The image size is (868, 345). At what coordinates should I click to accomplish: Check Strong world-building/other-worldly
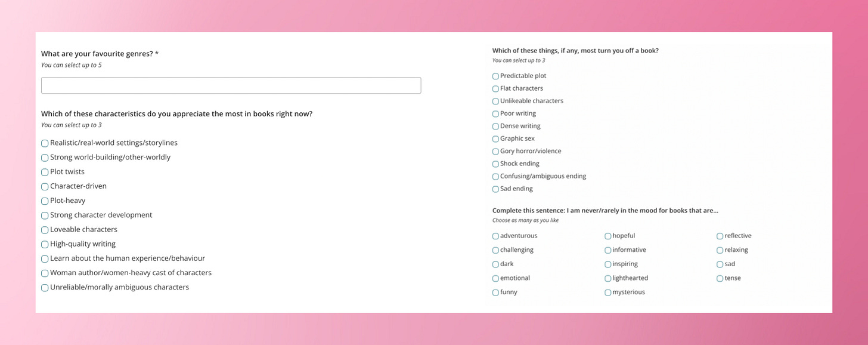[x=45, y=158]
